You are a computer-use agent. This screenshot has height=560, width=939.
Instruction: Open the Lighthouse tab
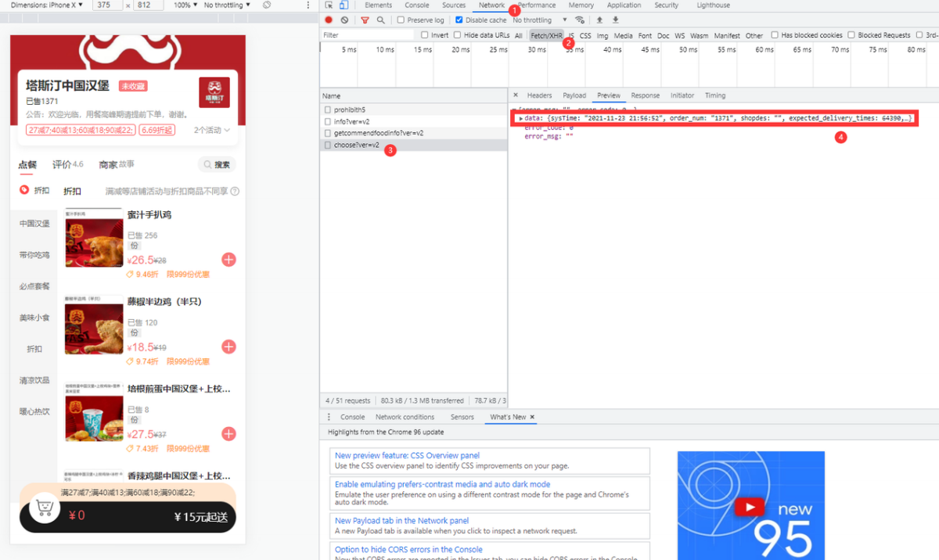[x=713, y=5]
